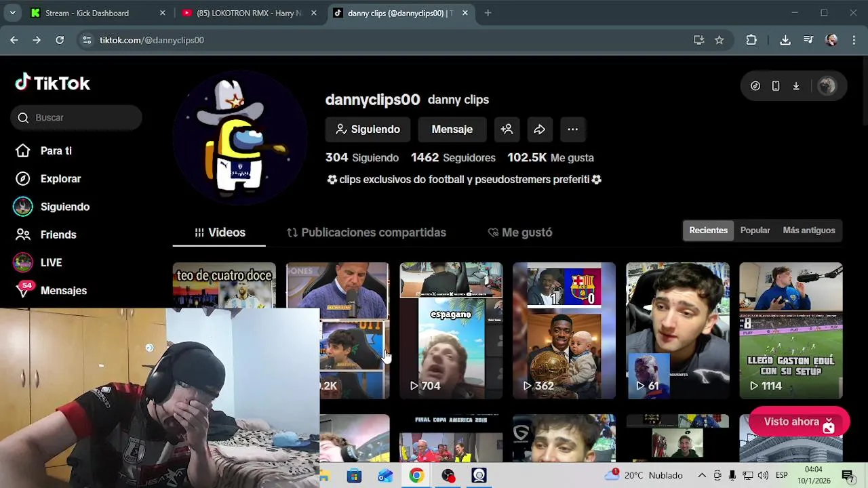Open the account avatar in TikTok header
The height and width of the screenshot is (488, 868).
pyautogui.click(x=827, y=86)
